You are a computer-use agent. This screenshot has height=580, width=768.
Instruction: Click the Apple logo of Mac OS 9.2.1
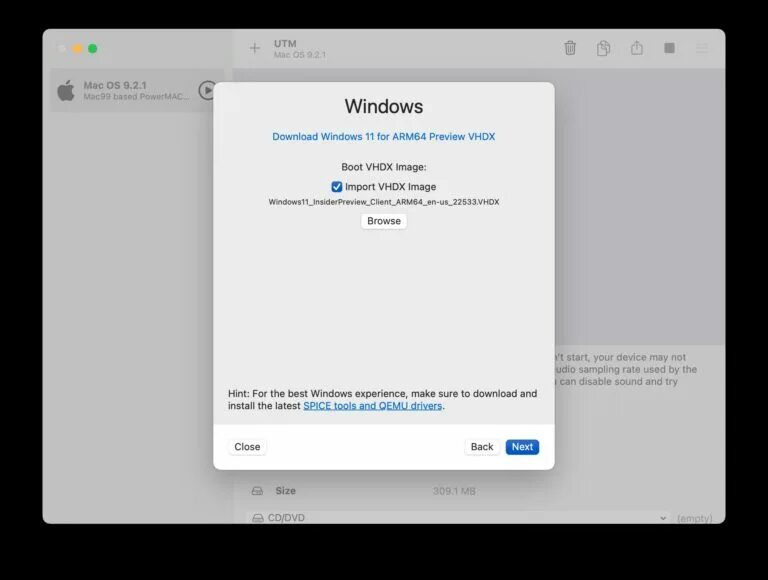tap(66, 91)
